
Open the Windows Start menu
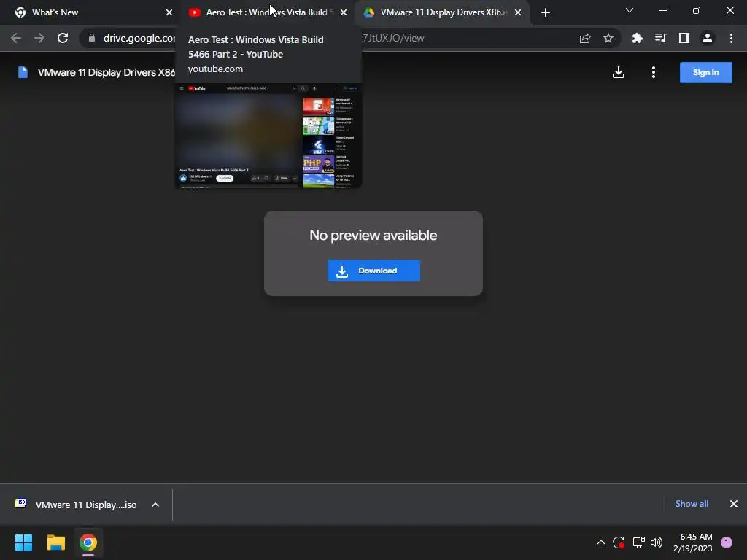pos(24,542)
